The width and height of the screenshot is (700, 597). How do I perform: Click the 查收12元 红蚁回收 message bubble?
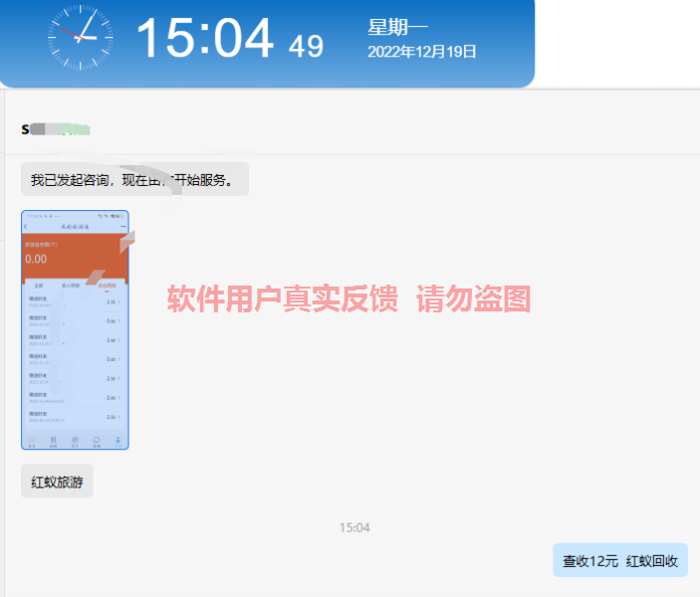coord(619,561)
